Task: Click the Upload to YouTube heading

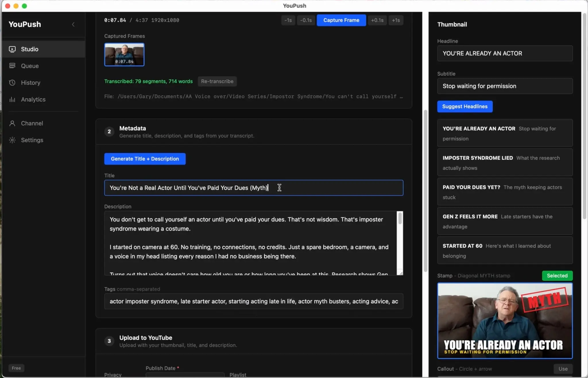Action: [x=146, y=338]
